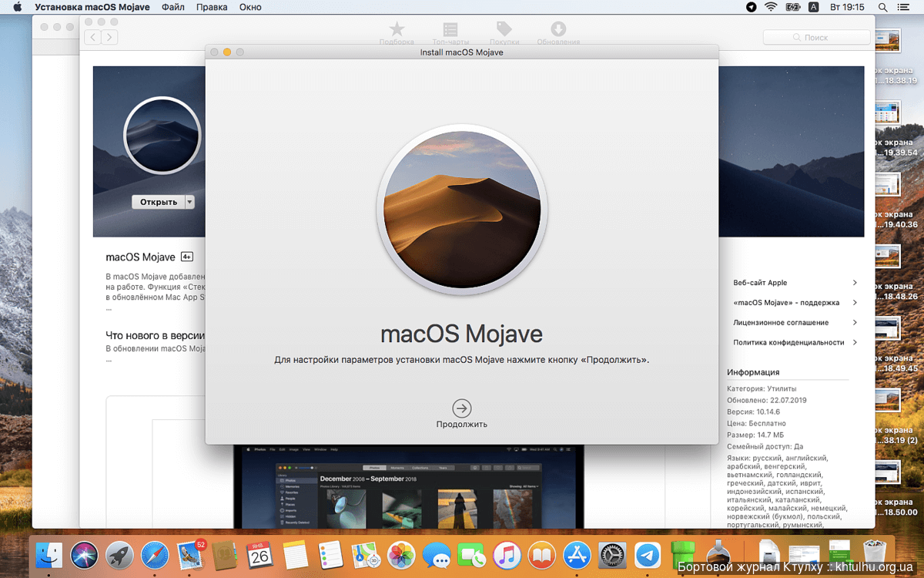Open the Окно menu

pyautogui.click(x=250, y=7)
